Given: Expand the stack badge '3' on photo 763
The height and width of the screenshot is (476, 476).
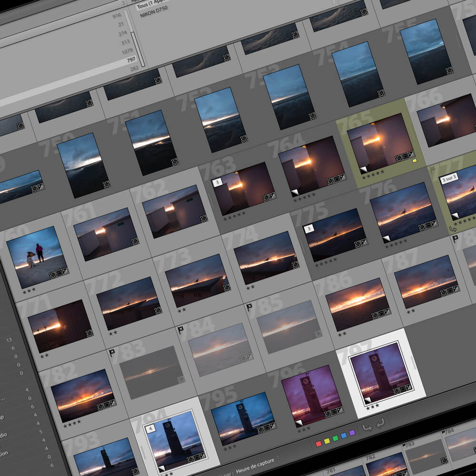Looking at the screenshot, I should click(x=217, y=182).
